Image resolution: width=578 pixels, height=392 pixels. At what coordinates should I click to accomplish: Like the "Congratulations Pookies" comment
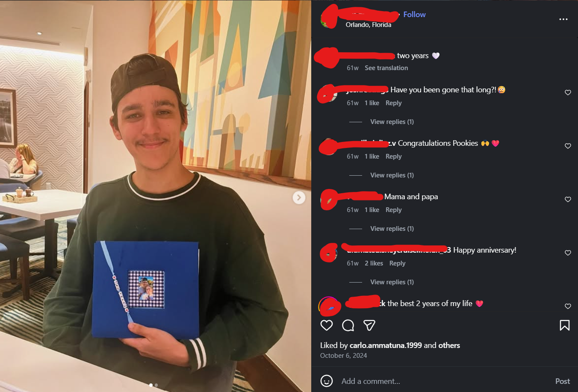(x=568, y=146)
